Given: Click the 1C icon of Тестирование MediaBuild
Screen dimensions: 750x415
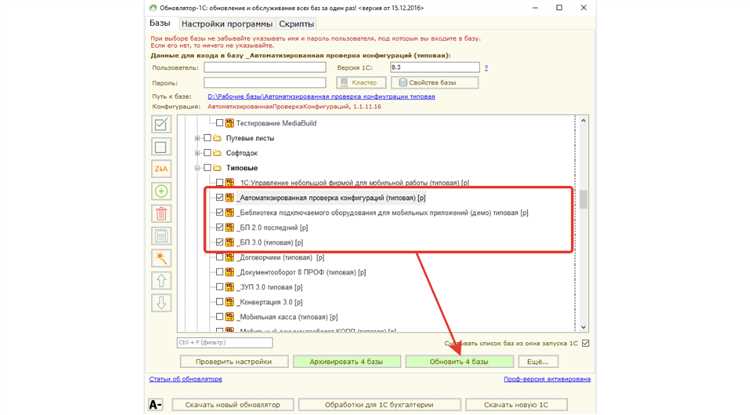Looking at the screenshot, I should click(230, 123).
